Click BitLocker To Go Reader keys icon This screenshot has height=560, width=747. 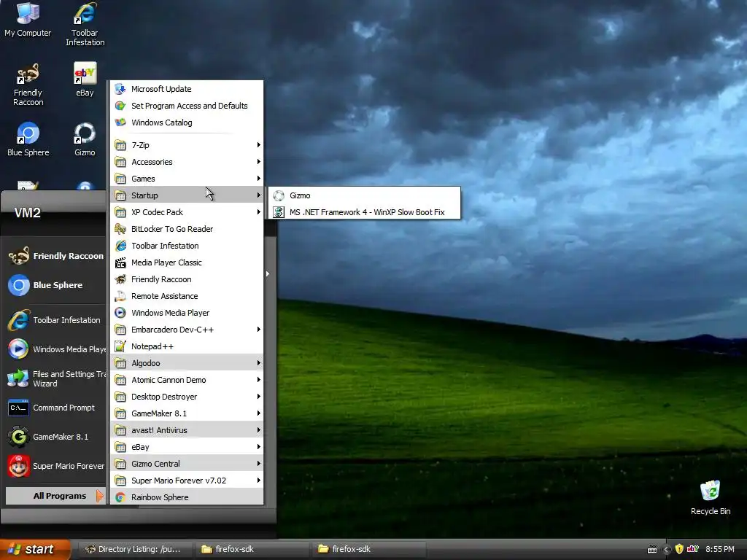click(x=120, y=229)
